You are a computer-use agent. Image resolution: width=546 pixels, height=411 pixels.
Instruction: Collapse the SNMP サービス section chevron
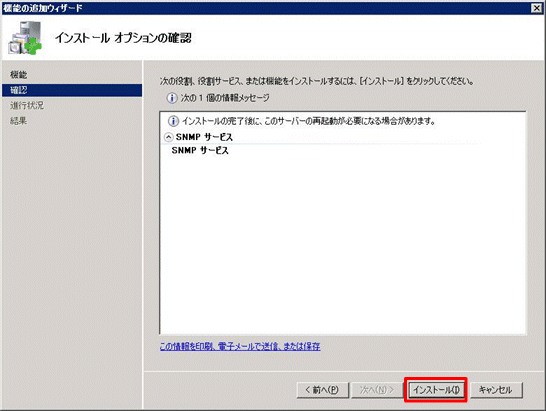click(x=168, y=137)
